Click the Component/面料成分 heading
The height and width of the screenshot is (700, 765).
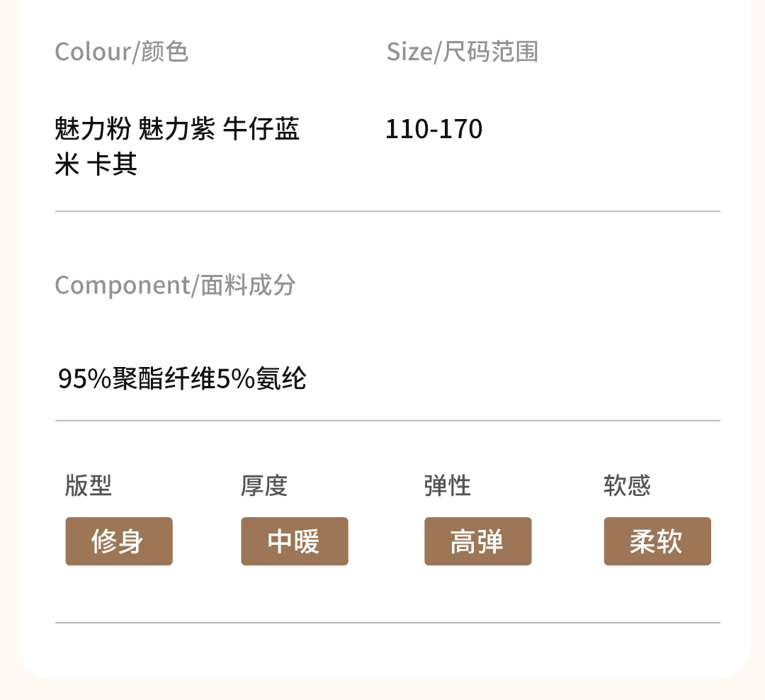coord(175,285)
